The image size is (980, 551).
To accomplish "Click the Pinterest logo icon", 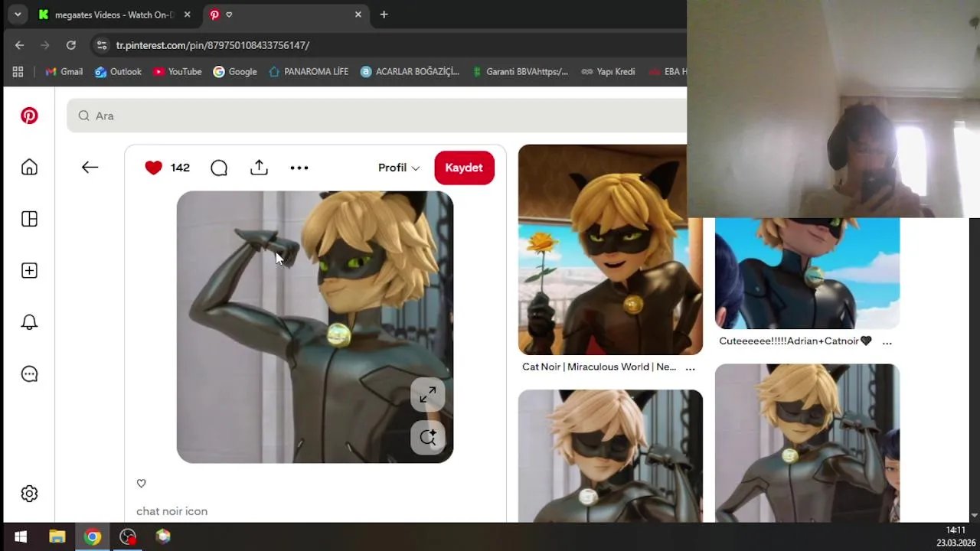I will click(x=29, y=116).
